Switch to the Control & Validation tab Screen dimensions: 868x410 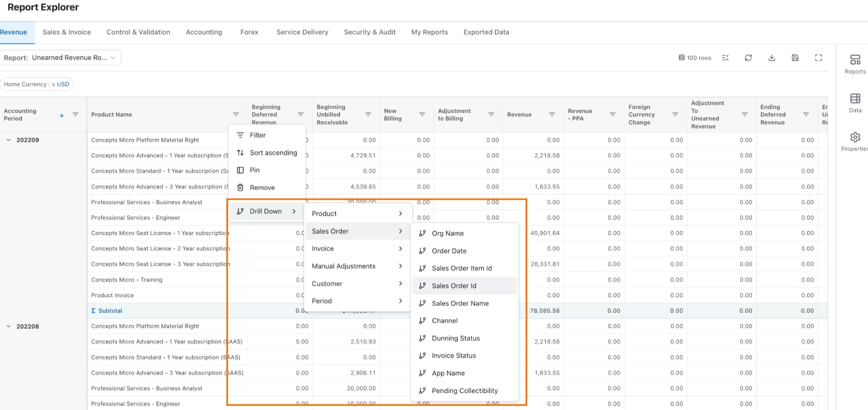pos(138,32)
